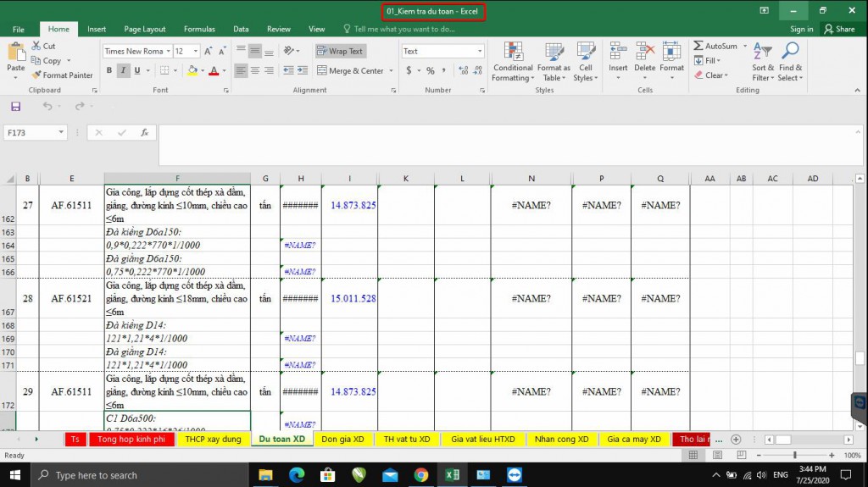Screen dimensions: 868x487
Task: Switch to the Insert ribbon tab
Action: pos(97,30)
